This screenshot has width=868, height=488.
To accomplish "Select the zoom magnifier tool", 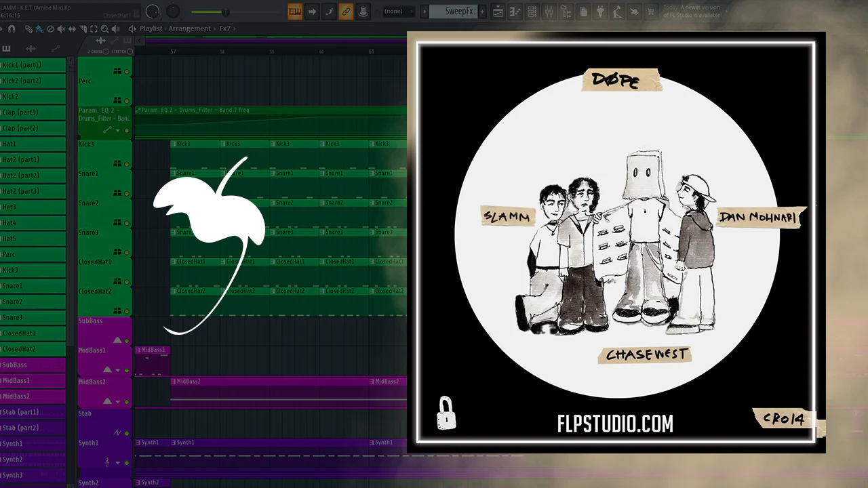I will (104, 29).
